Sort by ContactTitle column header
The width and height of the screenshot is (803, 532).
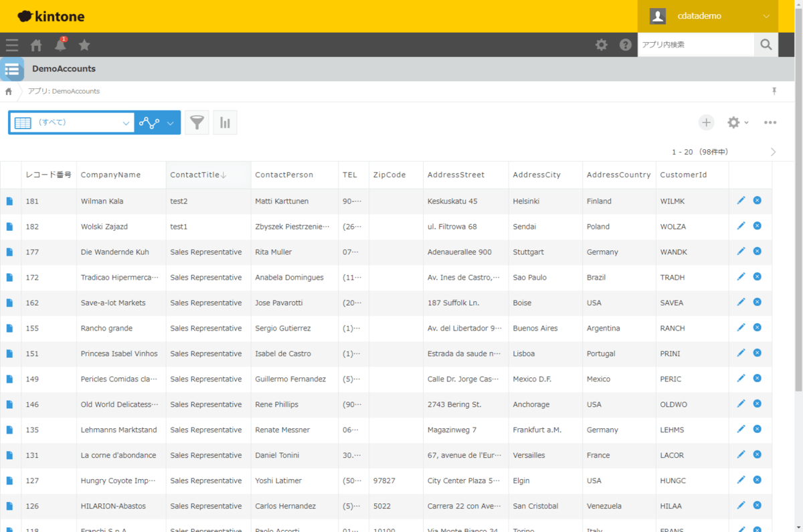[198, 175]
